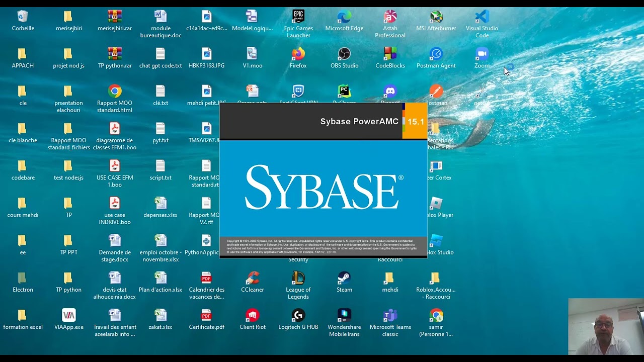Open Astah Professional shortcut
Viewport: 644px width, 362px height.
tap(390, 24)
